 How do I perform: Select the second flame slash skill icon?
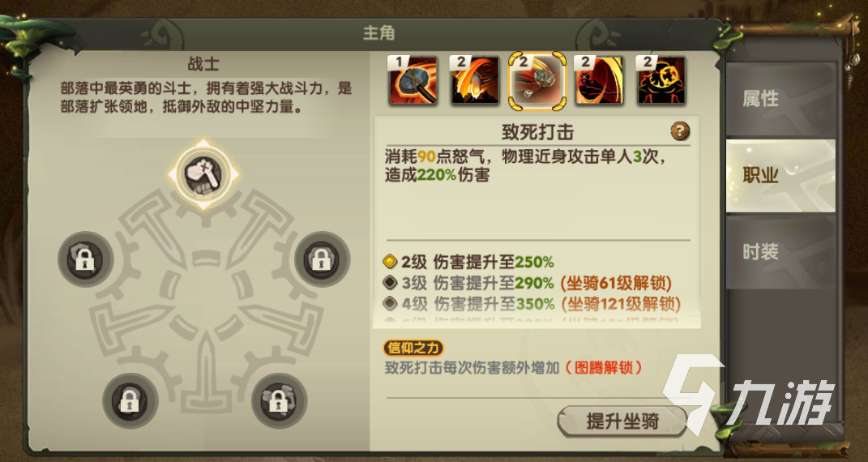(475, 80)
